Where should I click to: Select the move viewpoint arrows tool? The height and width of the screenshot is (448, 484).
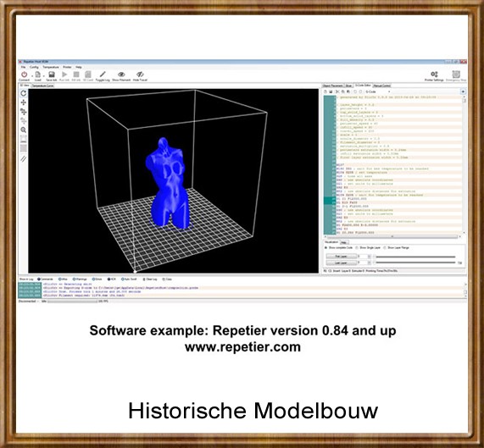[x=24, y=102]
